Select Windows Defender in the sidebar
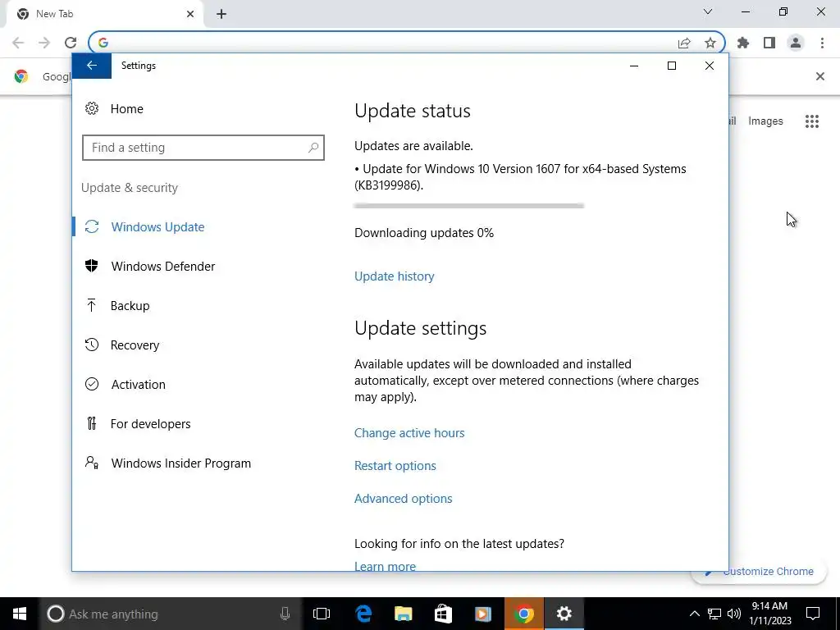 coord(163,267)
